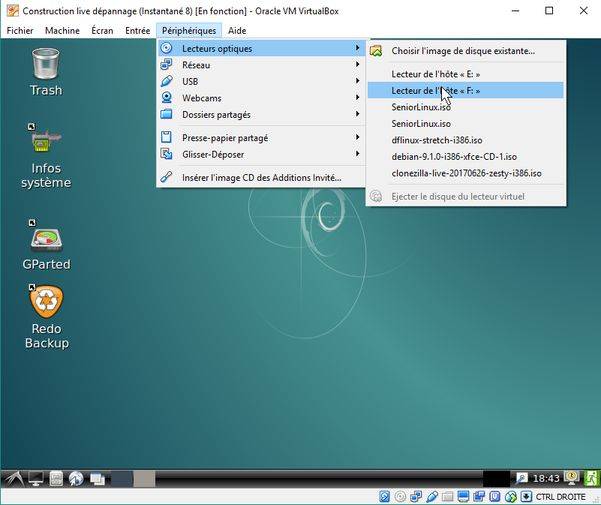This screenshot has width=601, height=505.
Task: Click the CTRL DROITE host key label
Action: tap(560, 497)
